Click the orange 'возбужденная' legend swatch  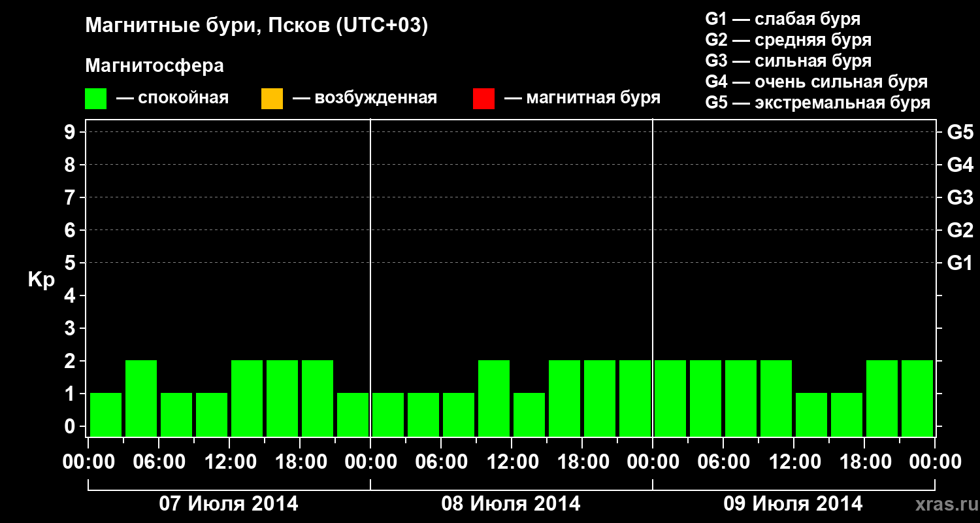pos(272,99)
